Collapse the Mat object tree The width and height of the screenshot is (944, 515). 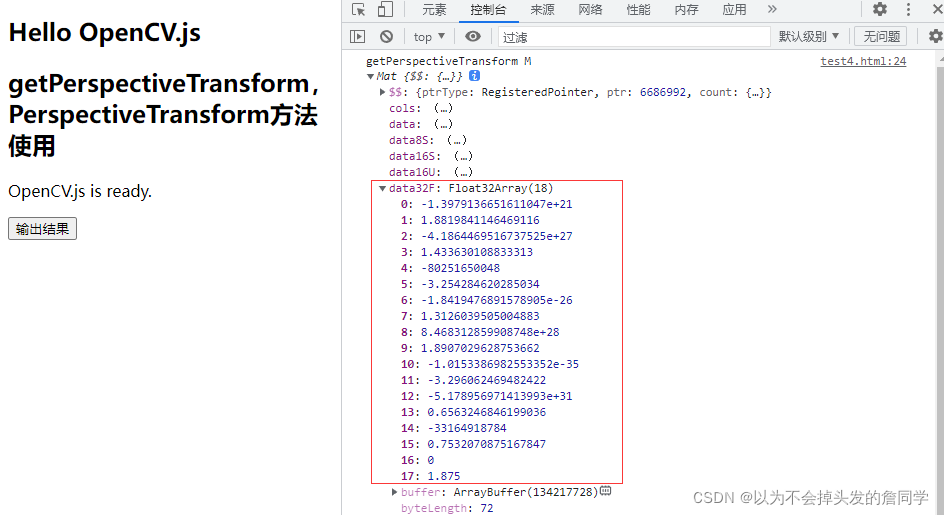point(370,76)
